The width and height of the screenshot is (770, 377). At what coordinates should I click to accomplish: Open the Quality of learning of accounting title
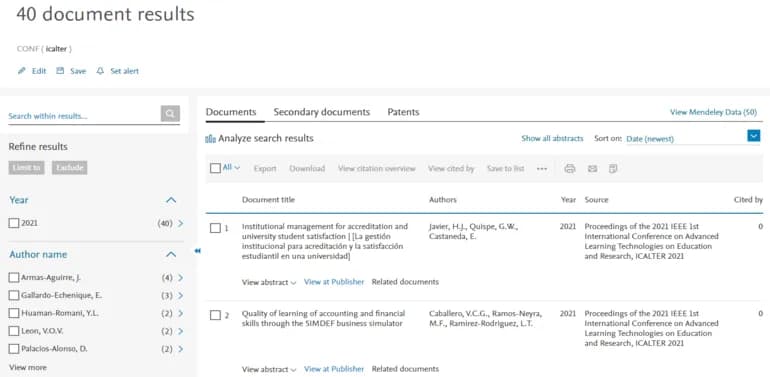click(x=324, y=319)
